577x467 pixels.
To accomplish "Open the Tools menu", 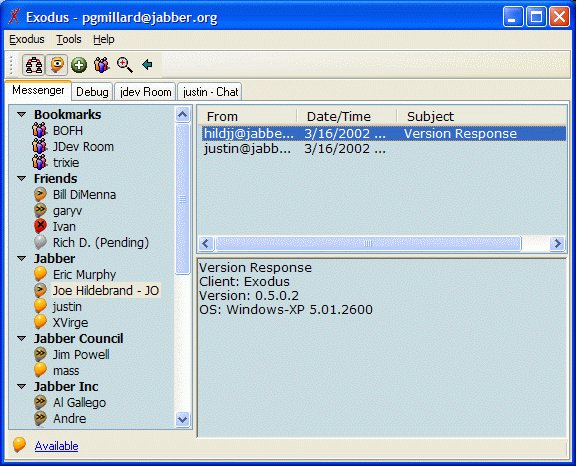I will [69, 39].
